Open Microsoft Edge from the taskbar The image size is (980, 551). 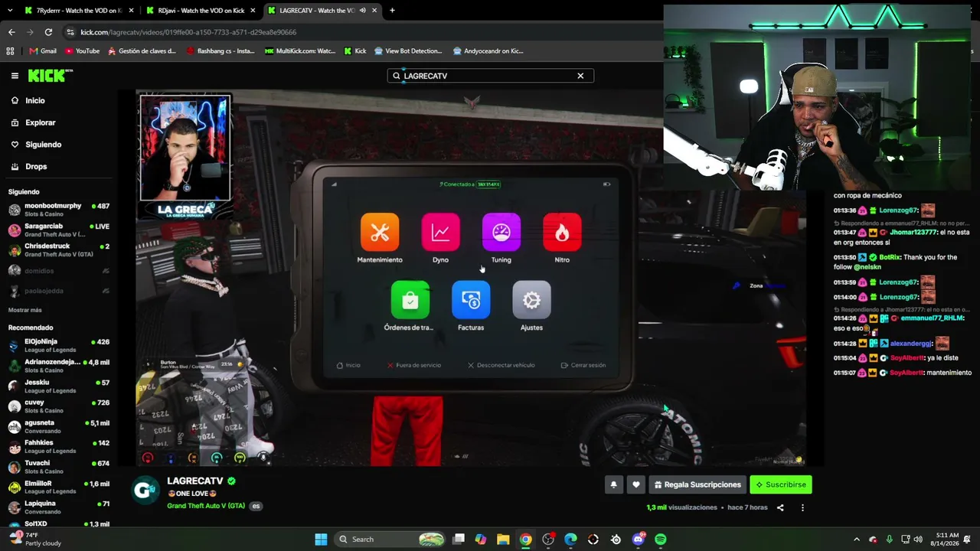570,540
